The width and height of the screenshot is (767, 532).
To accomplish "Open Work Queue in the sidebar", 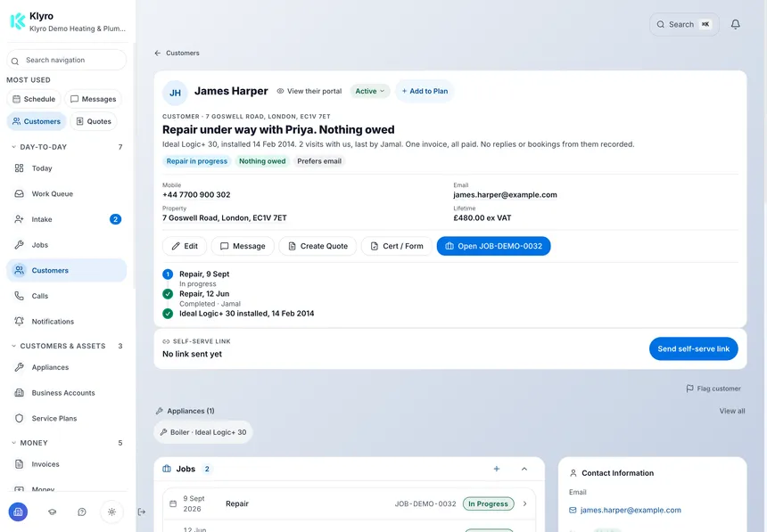I will tap(67, 193).
